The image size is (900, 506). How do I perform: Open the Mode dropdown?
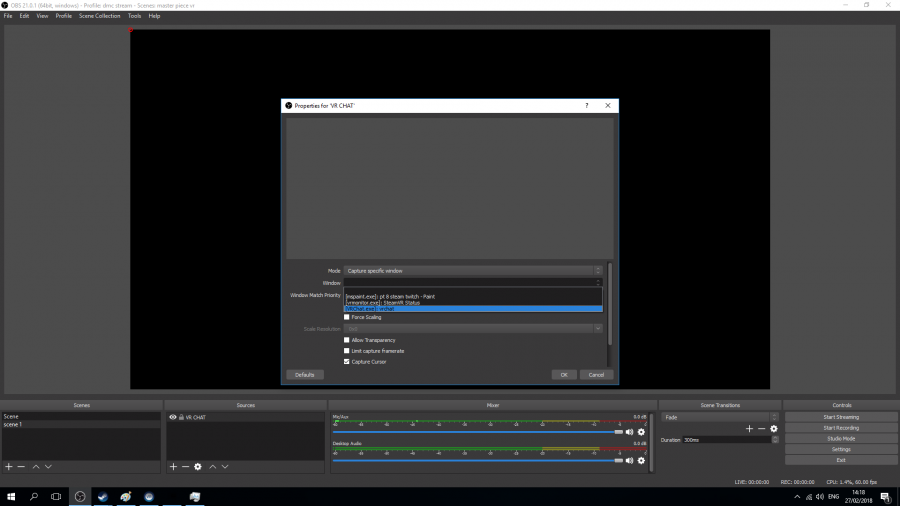[473, 271]
